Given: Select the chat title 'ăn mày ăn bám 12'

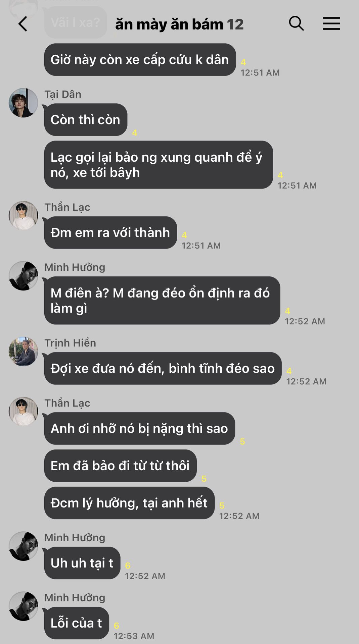Looking at the screenshot, I should point(179,24).
